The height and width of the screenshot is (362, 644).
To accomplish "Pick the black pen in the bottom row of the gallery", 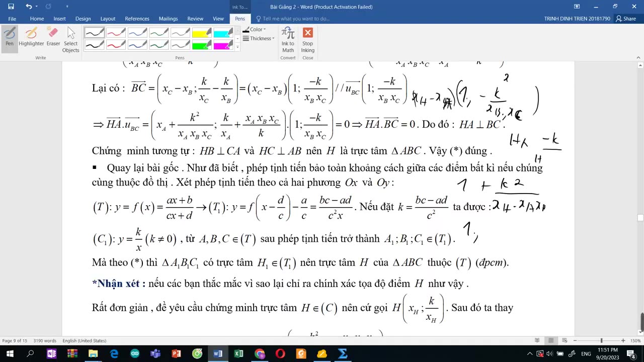I will (95, 45).
